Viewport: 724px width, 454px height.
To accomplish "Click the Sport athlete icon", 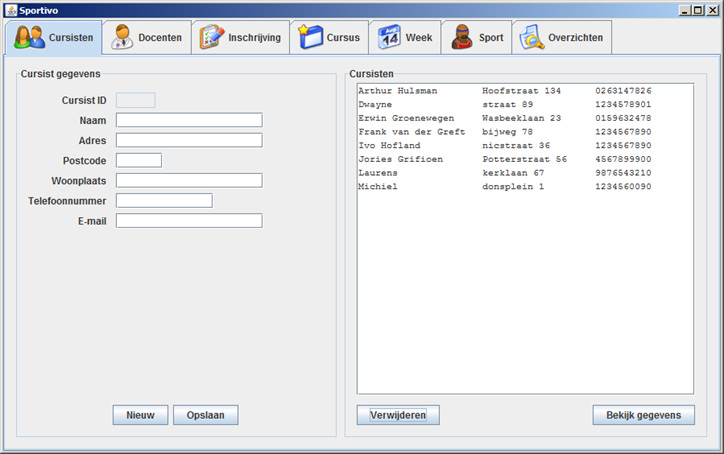I will tap(461, 38).
